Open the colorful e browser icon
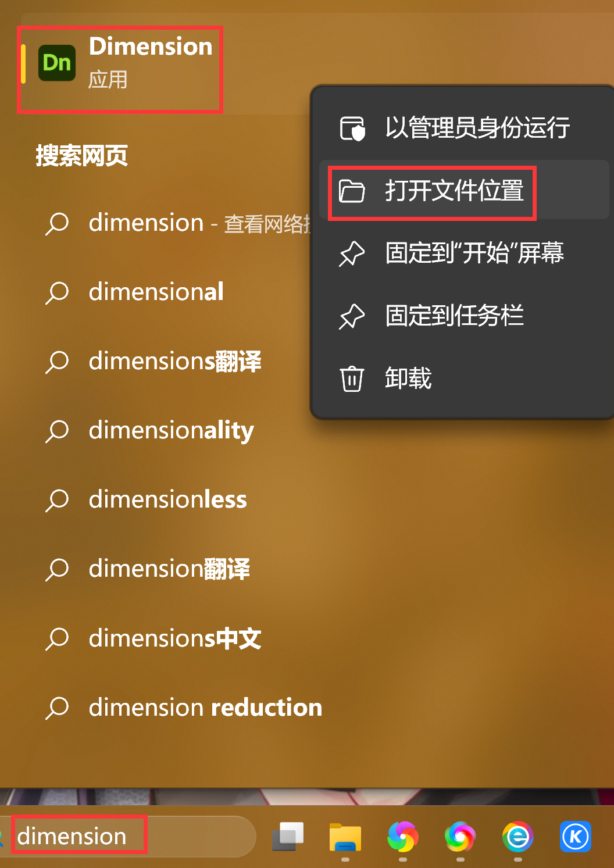This screenshot has height=868, width=614. [518, 837]
